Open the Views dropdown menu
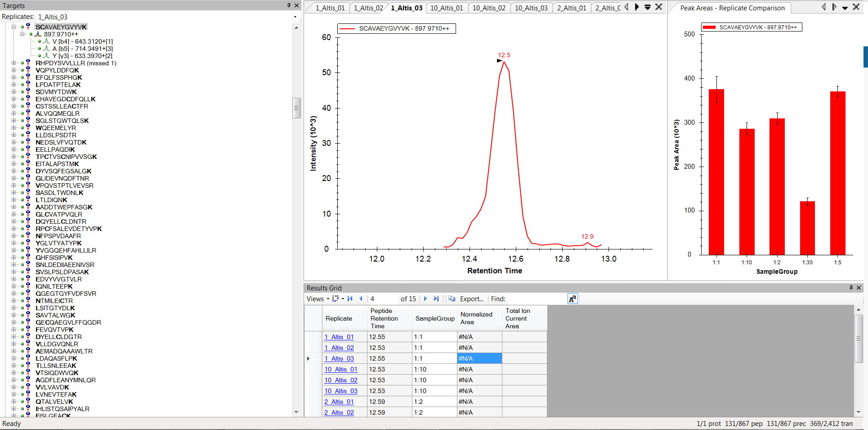This screenshot has width=868, height=430. tap(318, 299)
